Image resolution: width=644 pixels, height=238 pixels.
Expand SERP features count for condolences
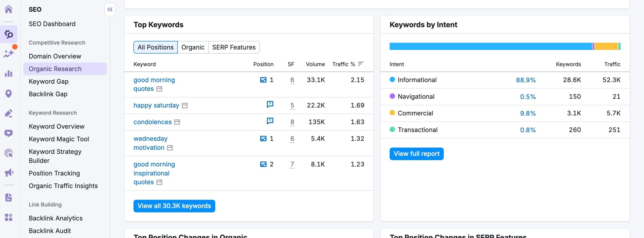tap(292, 122)
